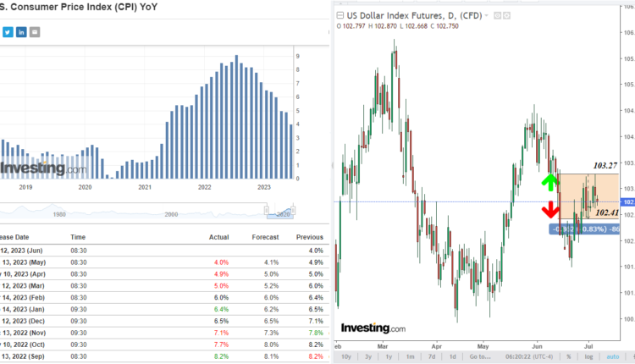Toggle the auto scale option
The height and width of the screenshot is (364, 635).
[613, 356]
